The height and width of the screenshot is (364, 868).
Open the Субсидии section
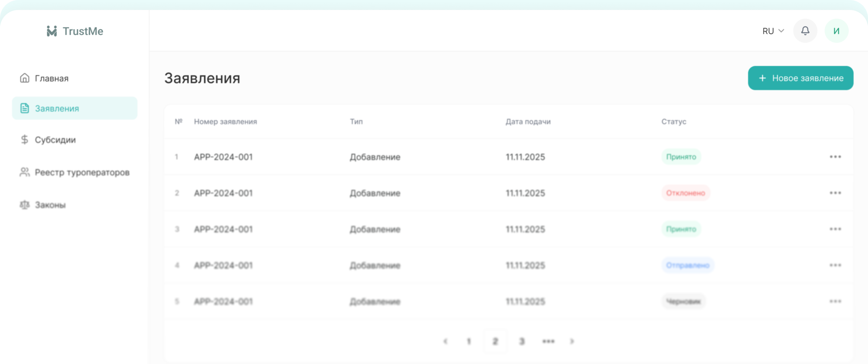pos(55,140)
